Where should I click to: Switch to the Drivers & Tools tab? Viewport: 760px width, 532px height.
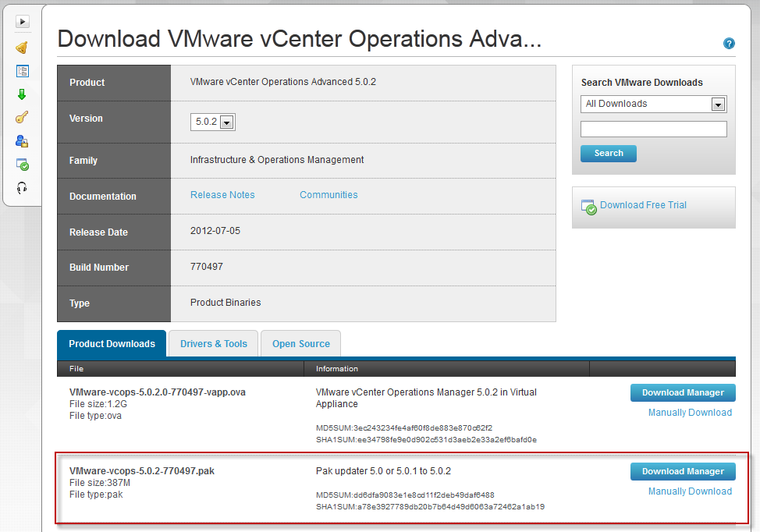(x=213, y=343)
